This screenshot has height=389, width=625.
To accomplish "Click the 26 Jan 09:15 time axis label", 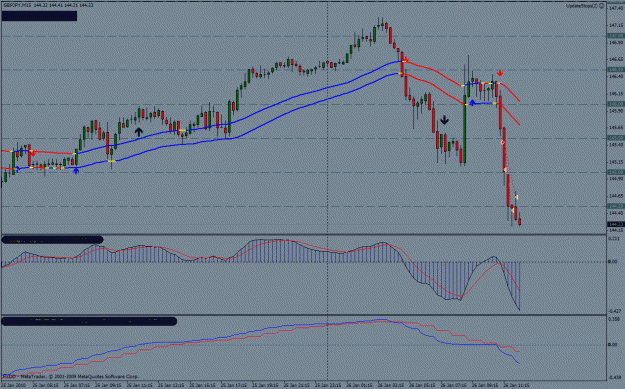I will coord(485,385).
